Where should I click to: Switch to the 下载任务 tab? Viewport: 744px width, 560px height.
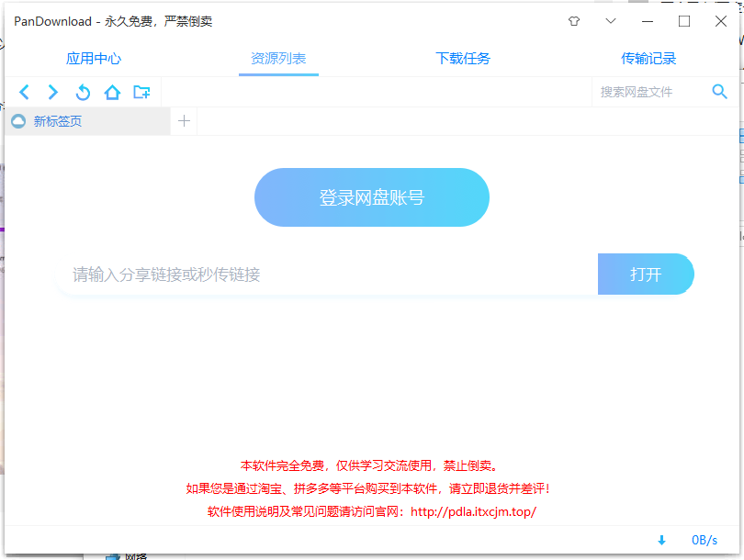[x=465, y=57]
